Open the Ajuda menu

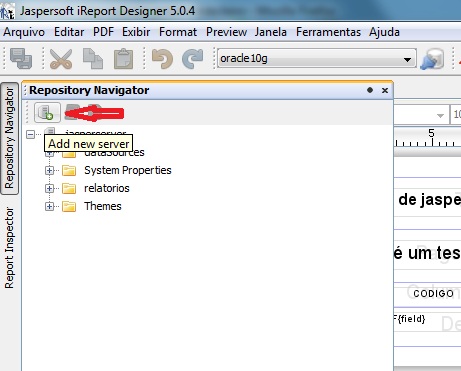coord(384,32)
